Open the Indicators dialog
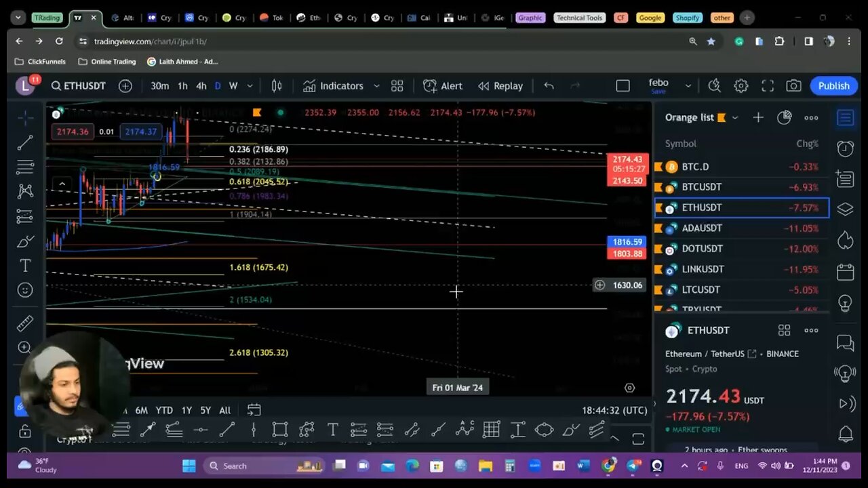Screen dimensions: 868x488 tap(333, 86)
